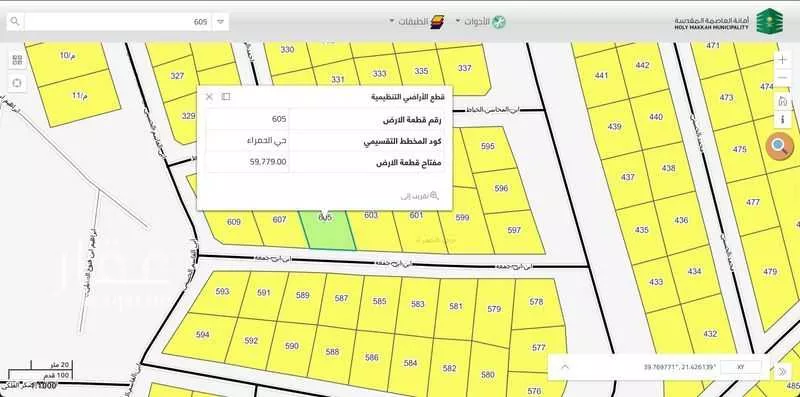Select parcel 586 on the map

(x=372, y=358)
